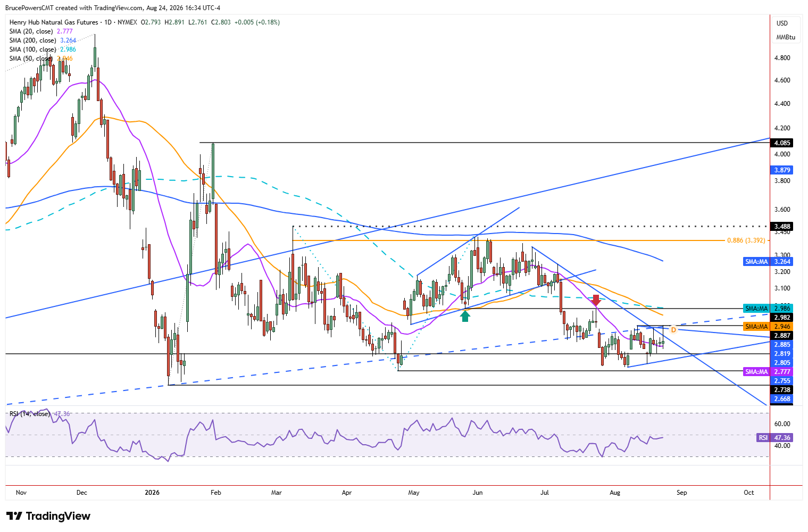Click the black 2.887 price label
This screenshot has width=808, height=532.
(x=782, y=336)
